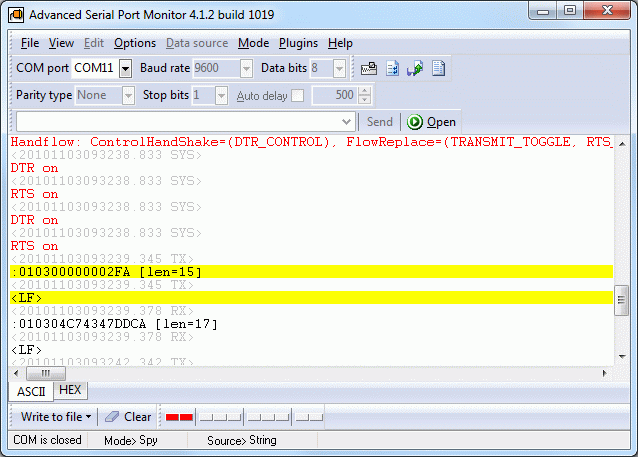Click the log scroll up arrow
Image resolution: width=638 pixels, height=457 pixels.
coord(622,144)
